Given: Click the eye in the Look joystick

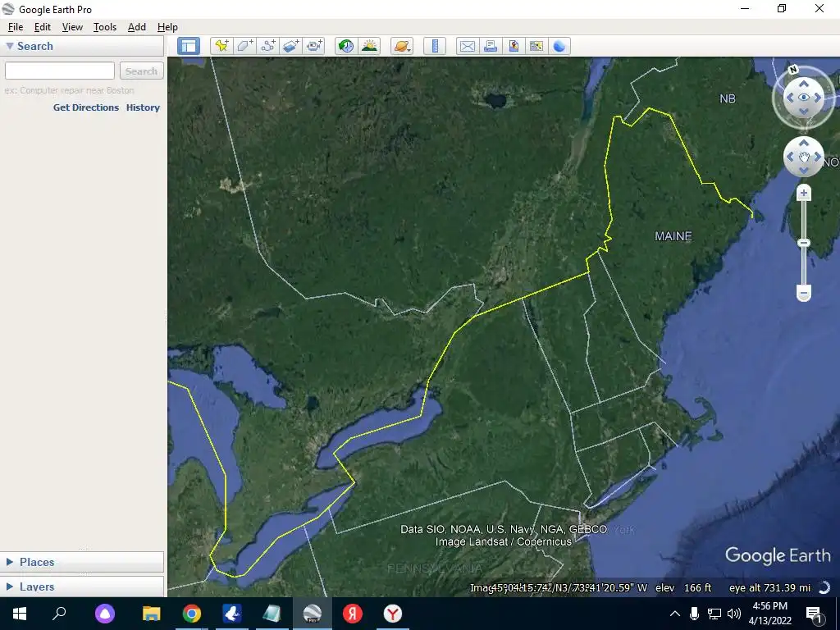Looking at the screenshot, I should (x=804, y=98).
